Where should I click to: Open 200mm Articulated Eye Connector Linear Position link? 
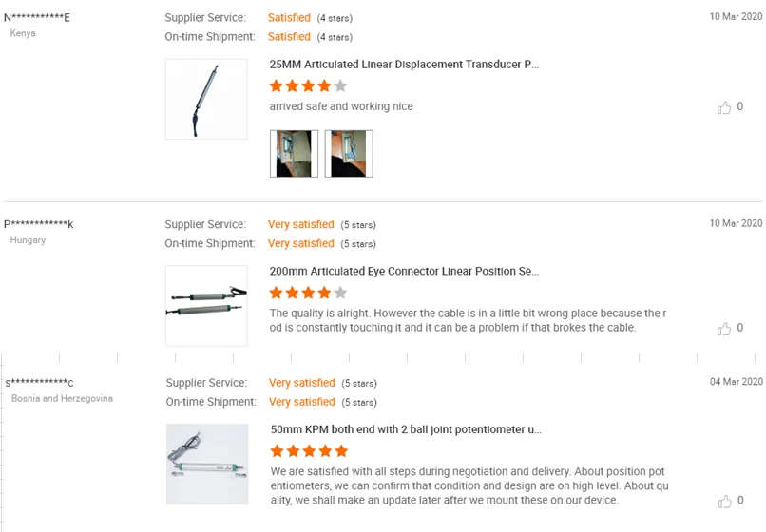tap(404, 271)
